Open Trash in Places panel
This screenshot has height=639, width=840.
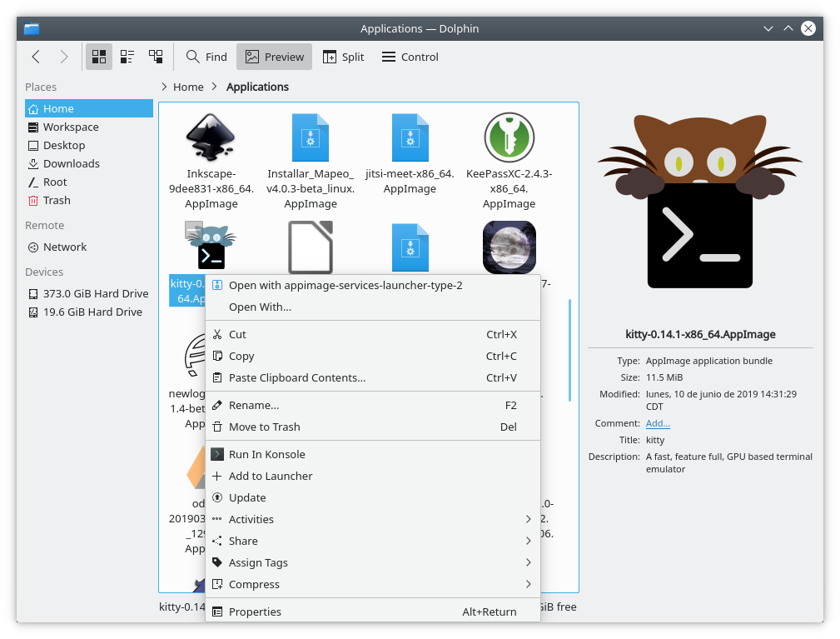click(89, 200)
